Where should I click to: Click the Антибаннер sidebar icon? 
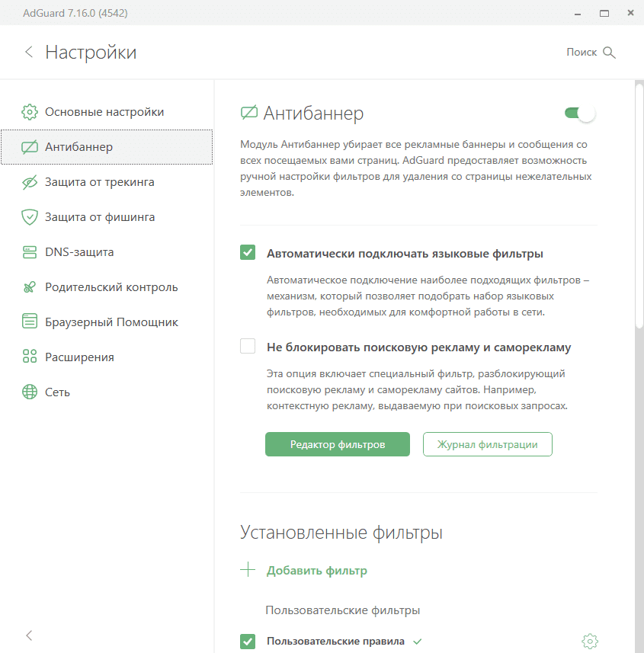coord(30,147)
